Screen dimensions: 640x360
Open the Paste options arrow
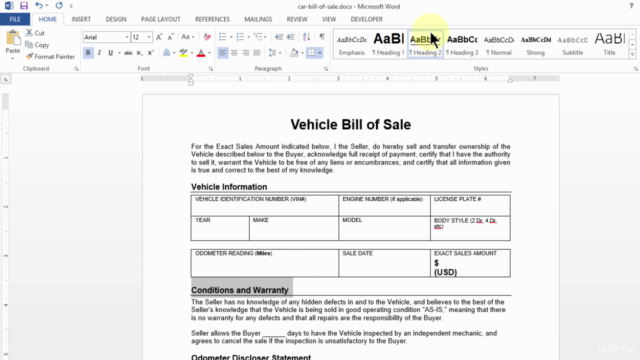click(x=13, y=58)
